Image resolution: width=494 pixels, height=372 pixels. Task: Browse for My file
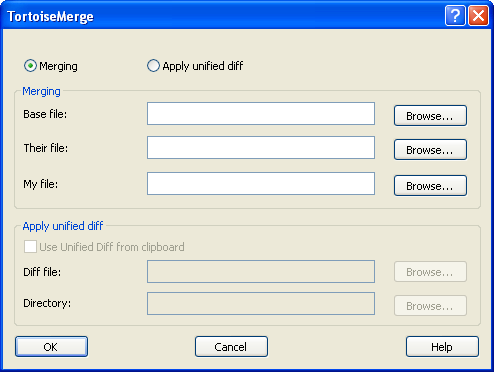click(x=430, y=186)
